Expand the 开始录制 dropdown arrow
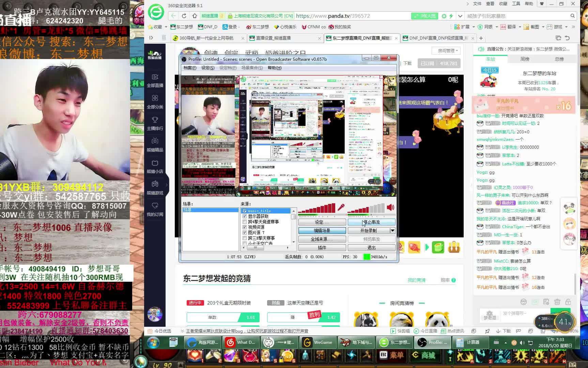588x368 pixels. coord(392,231)
